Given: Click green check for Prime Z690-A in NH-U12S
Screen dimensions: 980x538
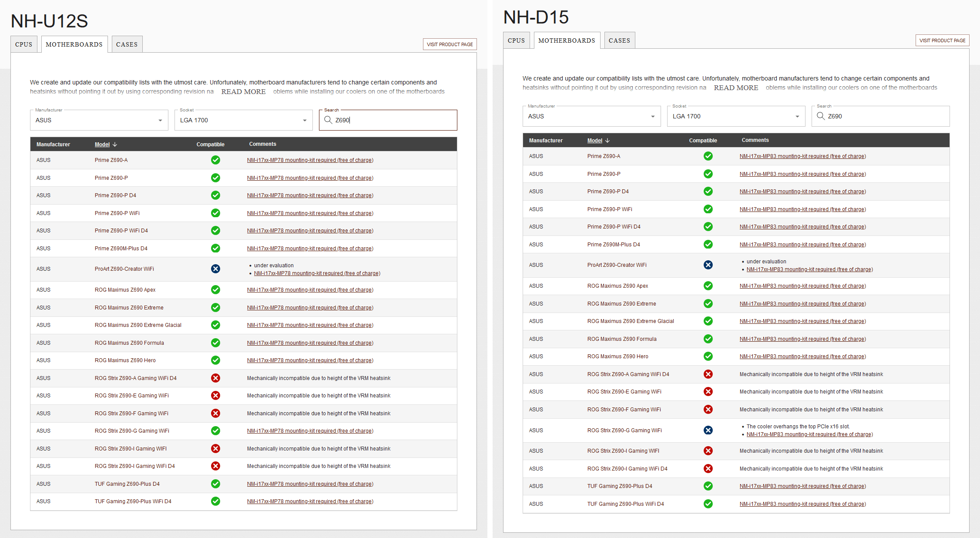Looking at the screenshot, I should coord(215,160).
